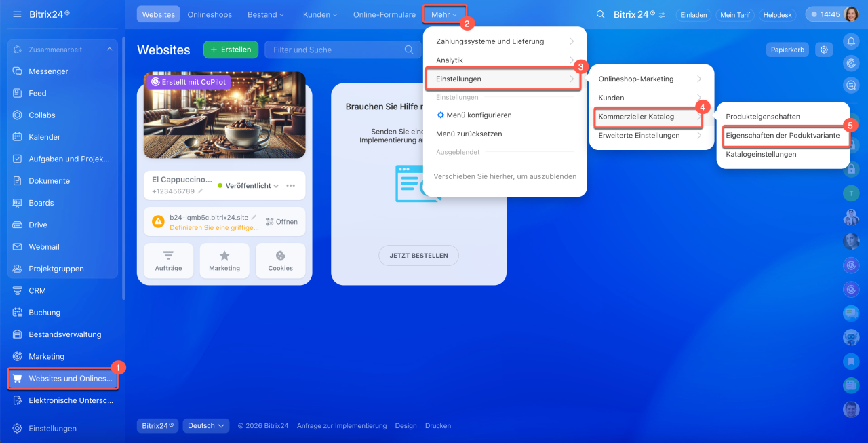Click the left sidebar scrollbar
868x443 pixels.
click(123, 170)
